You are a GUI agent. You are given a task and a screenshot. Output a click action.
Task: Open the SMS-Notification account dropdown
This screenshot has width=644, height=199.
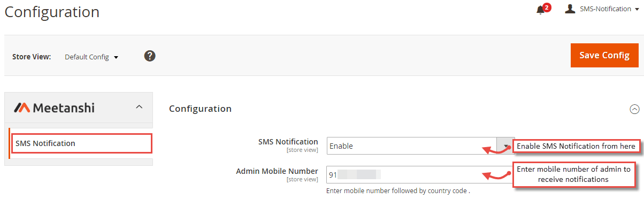602,9
